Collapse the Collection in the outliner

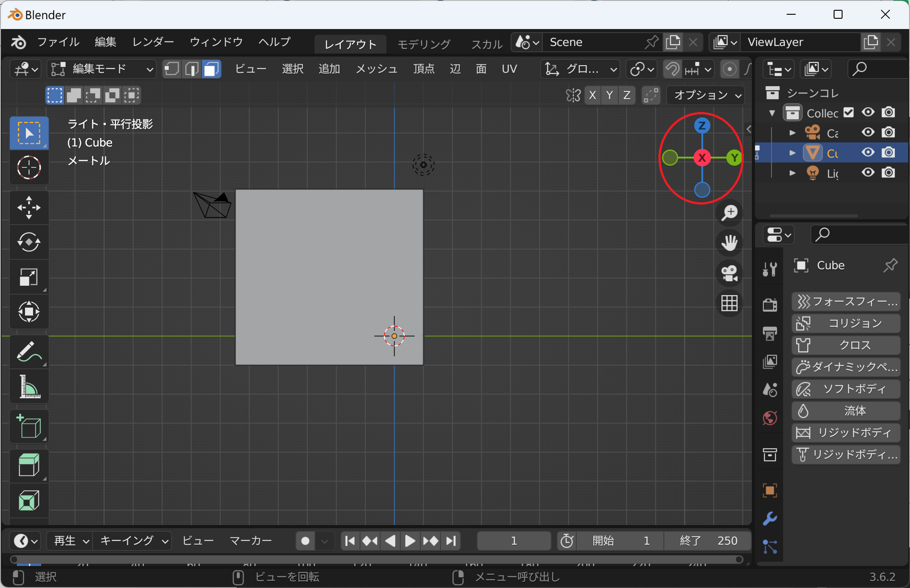[x=771, y=113]
